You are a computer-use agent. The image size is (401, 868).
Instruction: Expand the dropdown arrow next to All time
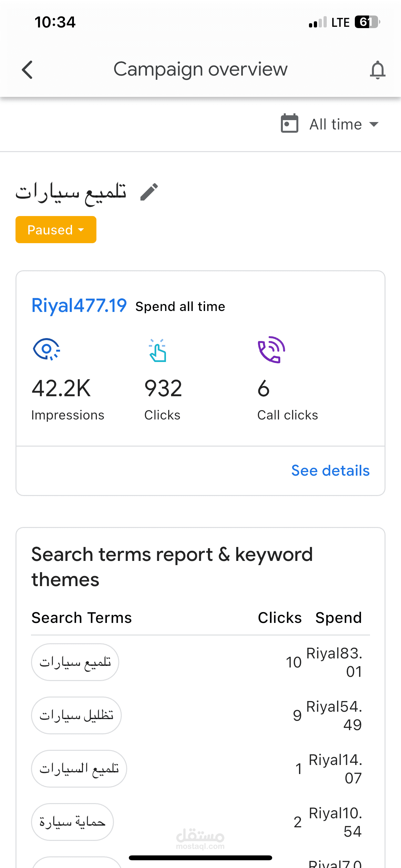pos(374,124)
